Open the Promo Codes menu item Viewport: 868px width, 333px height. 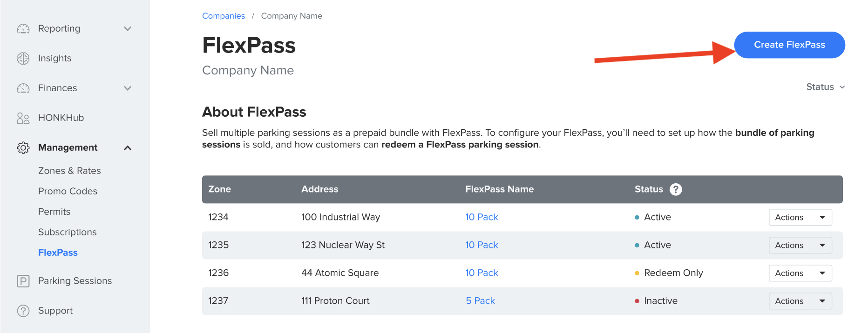68,191
